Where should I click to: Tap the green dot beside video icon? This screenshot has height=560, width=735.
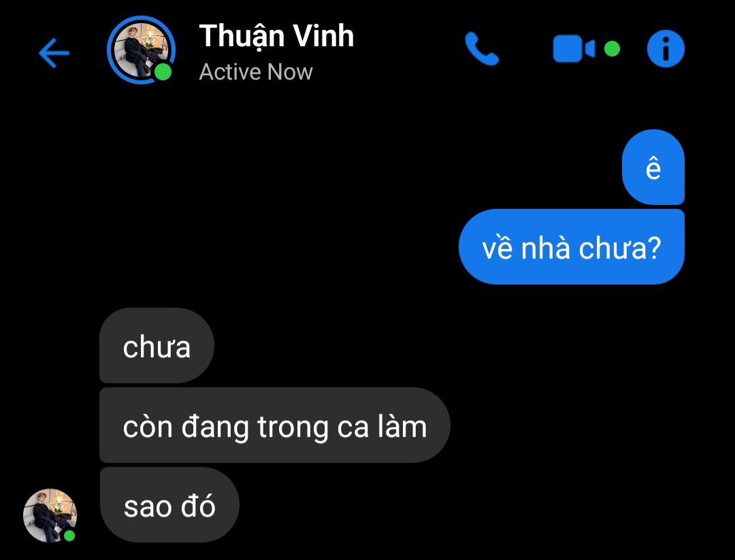612,49
